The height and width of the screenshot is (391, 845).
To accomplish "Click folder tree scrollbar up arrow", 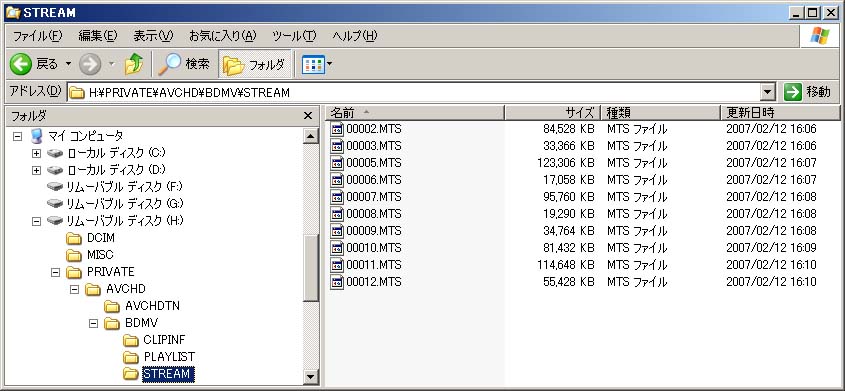I will coord(311,136).
